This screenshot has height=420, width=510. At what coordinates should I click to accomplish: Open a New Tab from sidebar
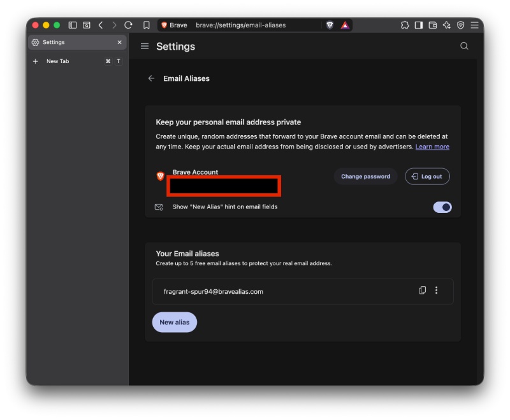click(x=77, y=61)
